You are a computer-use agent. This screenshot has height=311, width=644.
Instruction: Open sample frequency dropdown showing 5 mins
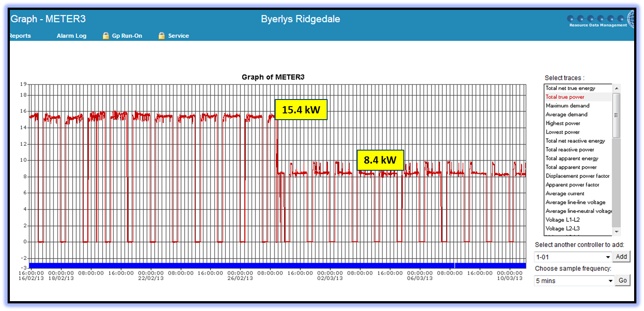point(574,281)
